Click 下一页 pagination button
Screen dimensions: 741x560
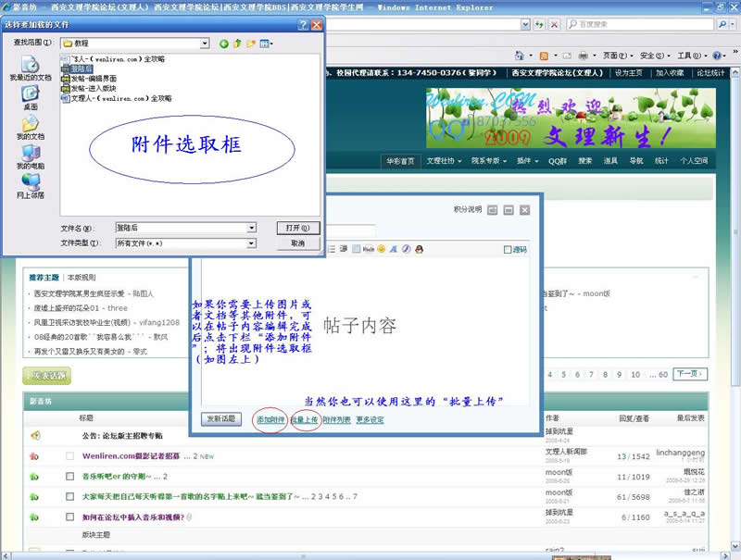[690, 374]
